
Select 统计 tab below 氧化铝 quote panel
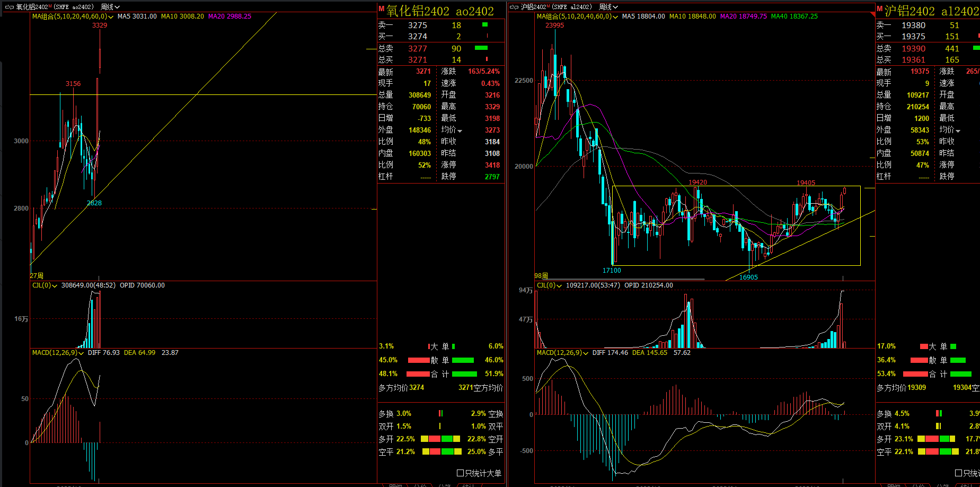pos(469,485)
